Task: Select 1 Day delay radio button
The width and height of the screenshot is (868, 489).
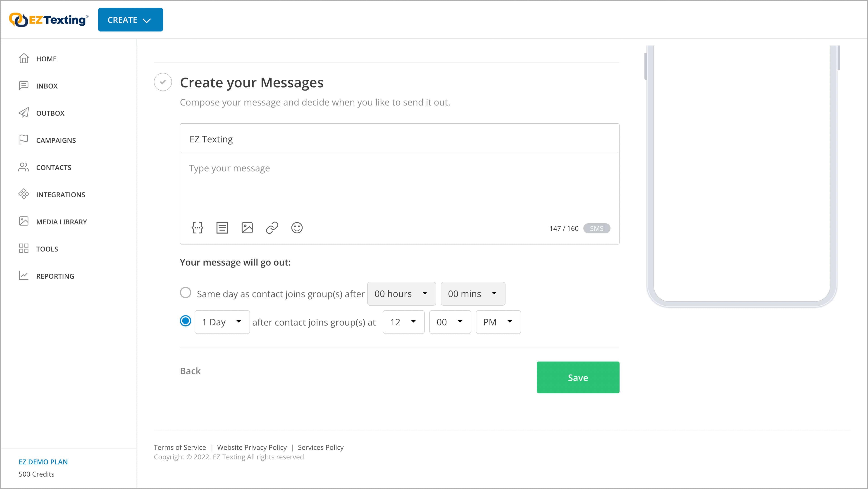Action: (x=185, y=321)
